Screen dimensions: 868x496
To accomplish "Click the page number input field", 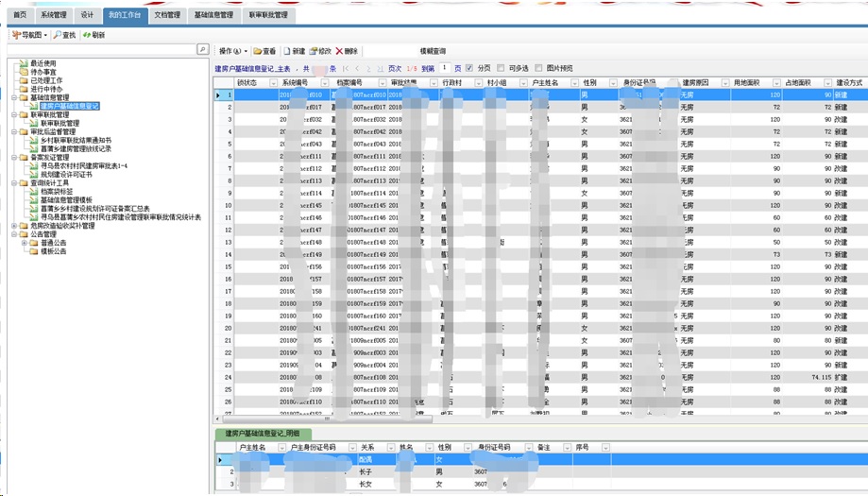I will click(444, 69).
